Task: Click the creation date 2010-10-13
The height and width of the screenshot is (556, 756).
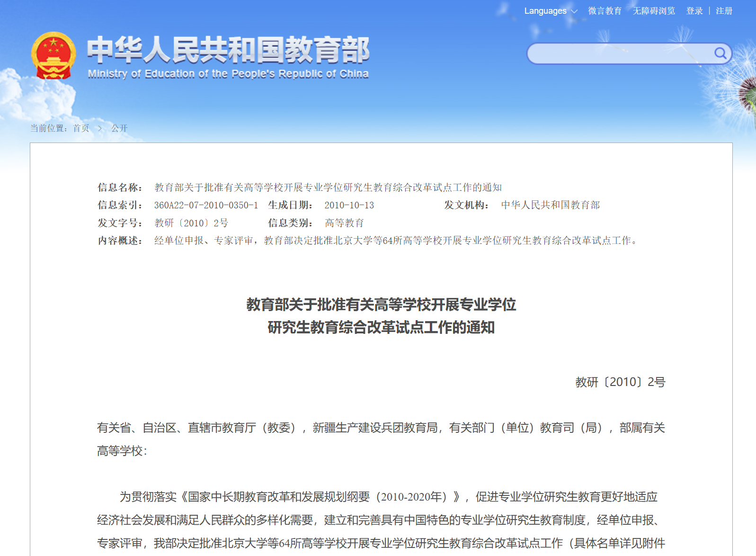Action: (x=349, y=205)
